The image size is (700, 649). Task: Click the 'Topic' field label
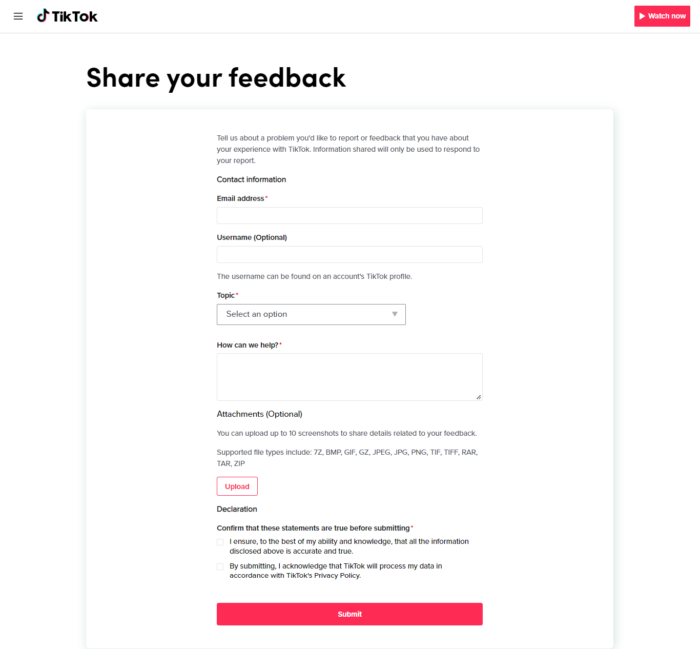pos(226,295)
